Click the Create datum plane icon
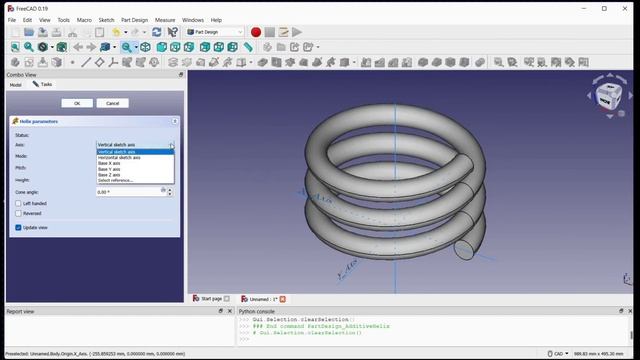This screenshot has width=640, height=360. (100, 62)
